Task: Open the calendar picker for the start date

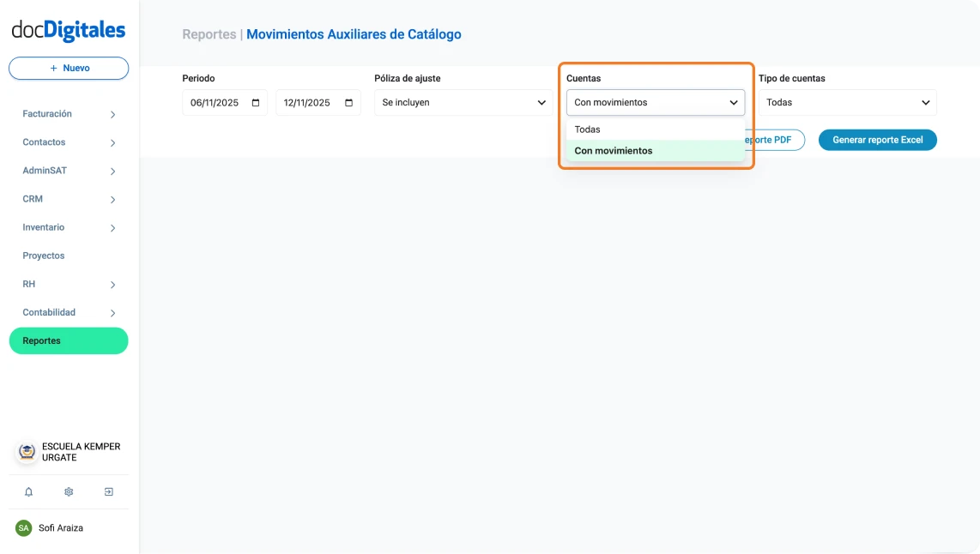Action: [254, 101]
